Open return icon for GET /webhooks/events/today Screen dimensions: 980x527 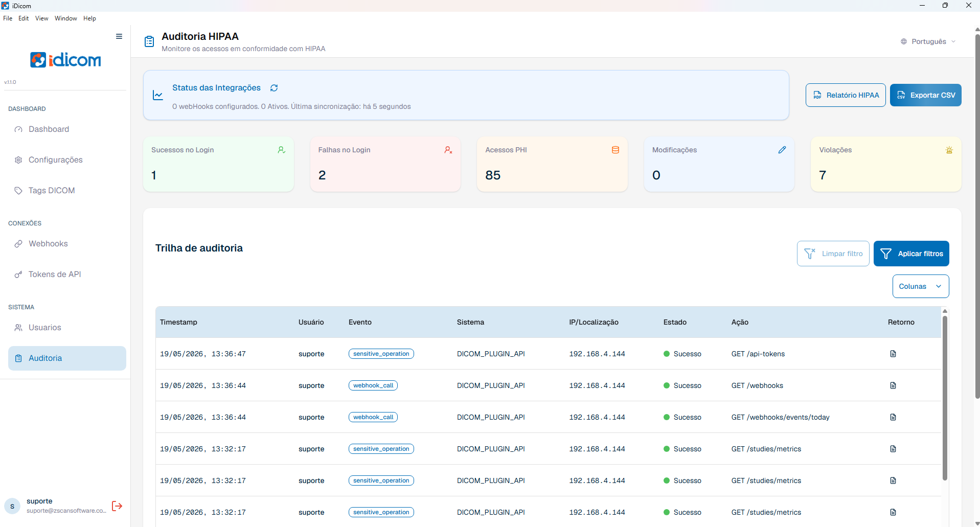tap(893, 417)
